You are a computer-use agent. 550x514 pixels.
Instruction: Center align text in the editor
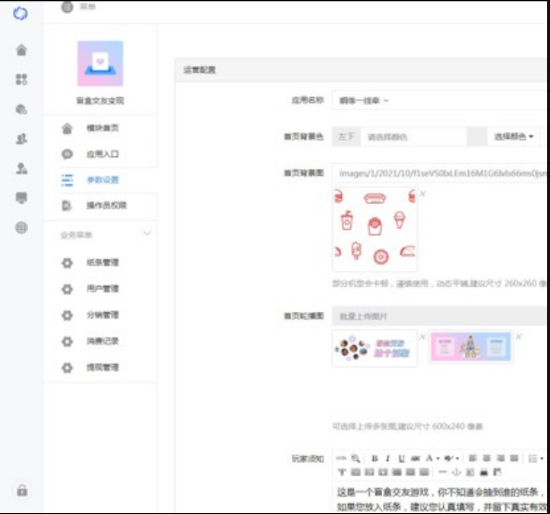coord(487,458)
